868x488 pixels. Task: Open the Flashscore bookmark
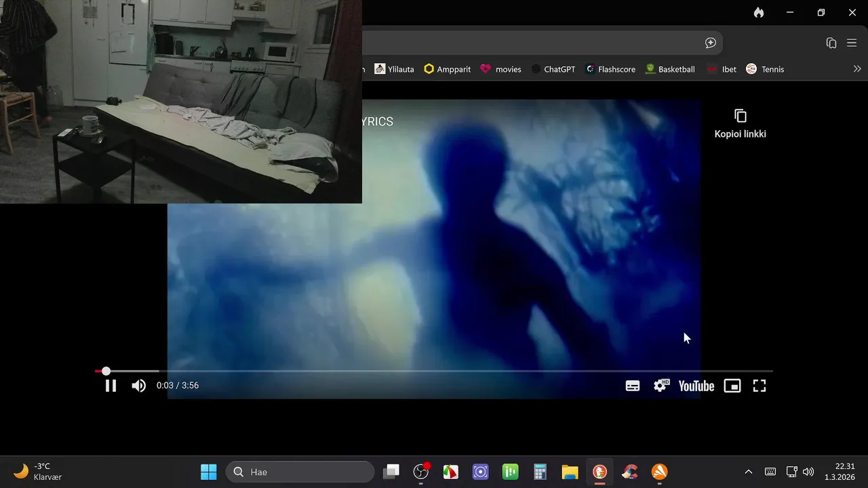(610, 69)
